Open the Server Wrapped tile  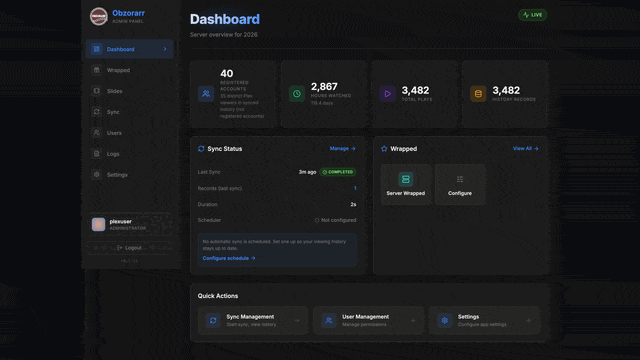click(x=406, y=184)
